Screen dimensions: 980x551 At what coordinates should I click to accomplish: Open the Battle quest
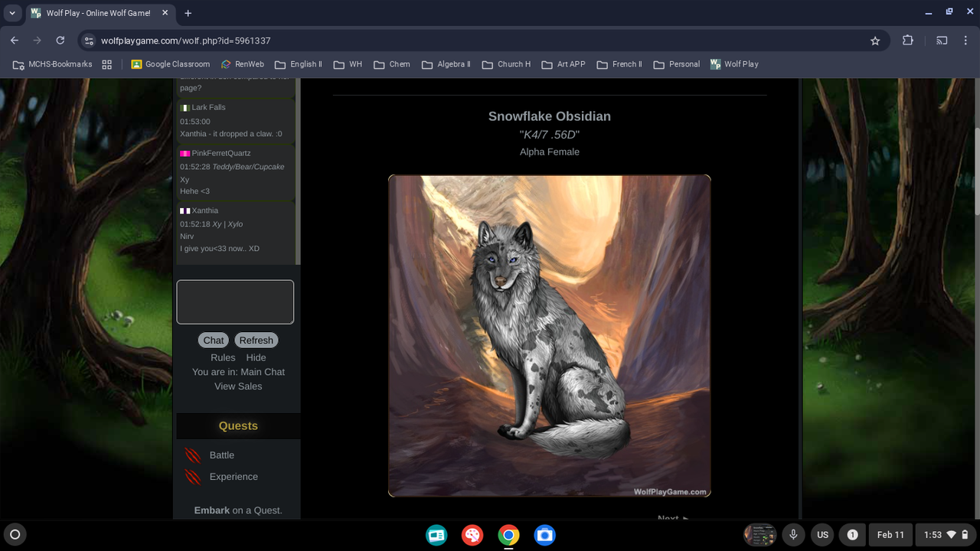point(222,455)
